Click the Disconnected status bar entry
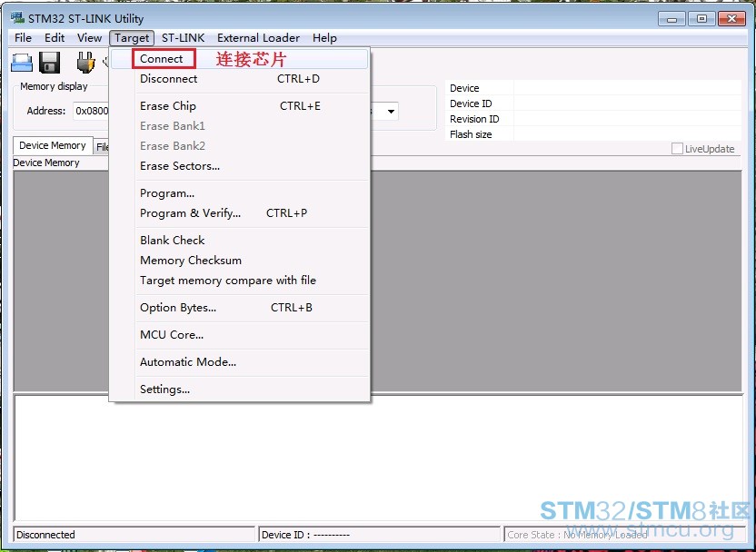Image resolution: width=756 pixels, height=552 pixels. coord(134,535)
